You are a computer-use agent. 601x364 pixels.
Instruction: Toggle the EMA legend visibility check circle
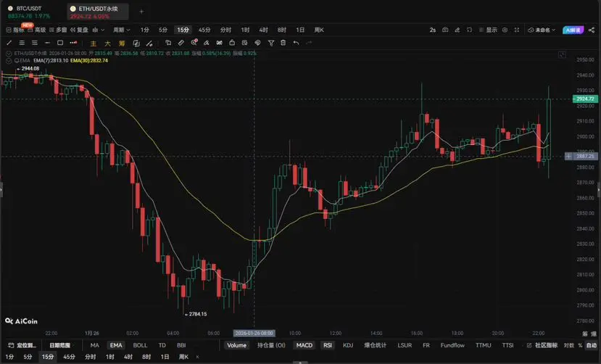coord(9,60)
